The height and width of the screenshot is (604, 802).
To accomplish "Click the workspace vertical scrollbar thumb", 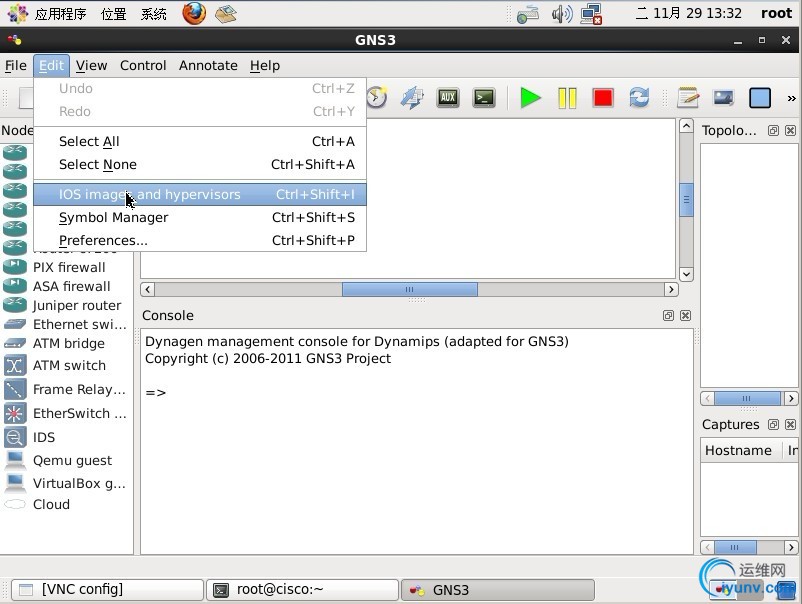I will [686, 199].
